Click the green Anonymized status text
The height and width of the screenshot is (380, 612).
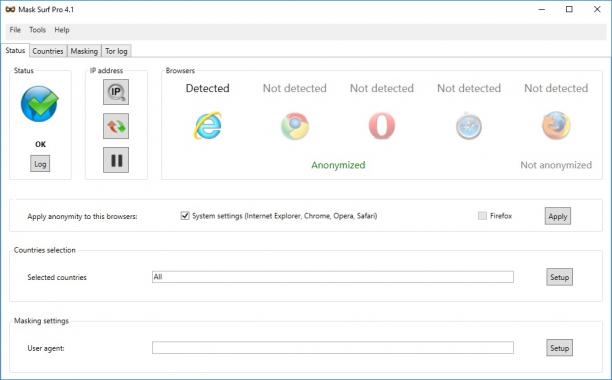338,165
